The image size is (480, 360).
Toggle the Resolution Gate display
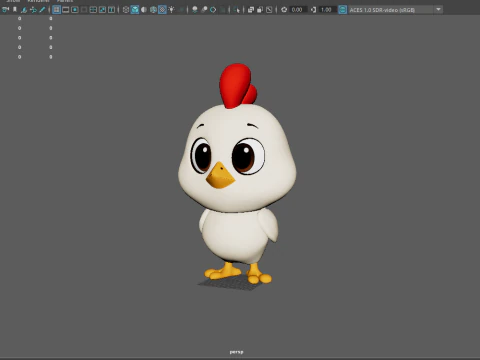click(x=75, y=10)
